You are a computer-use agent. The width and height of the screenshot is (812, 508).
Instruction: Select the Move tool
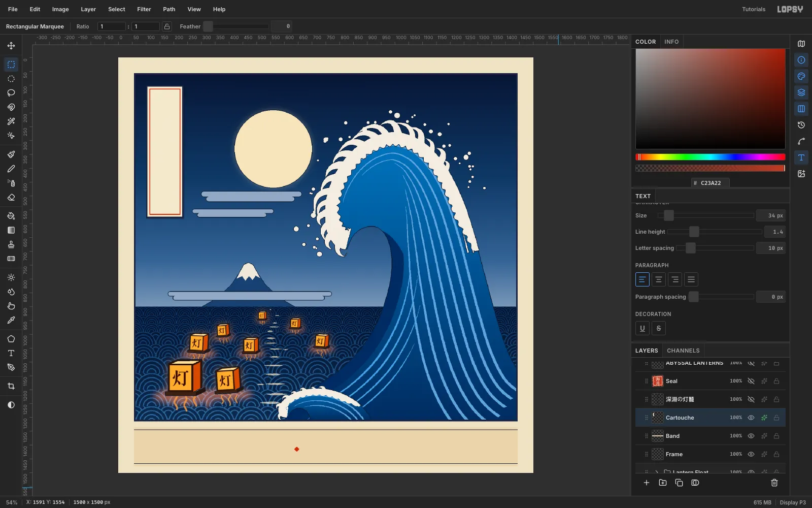[11, 46]
